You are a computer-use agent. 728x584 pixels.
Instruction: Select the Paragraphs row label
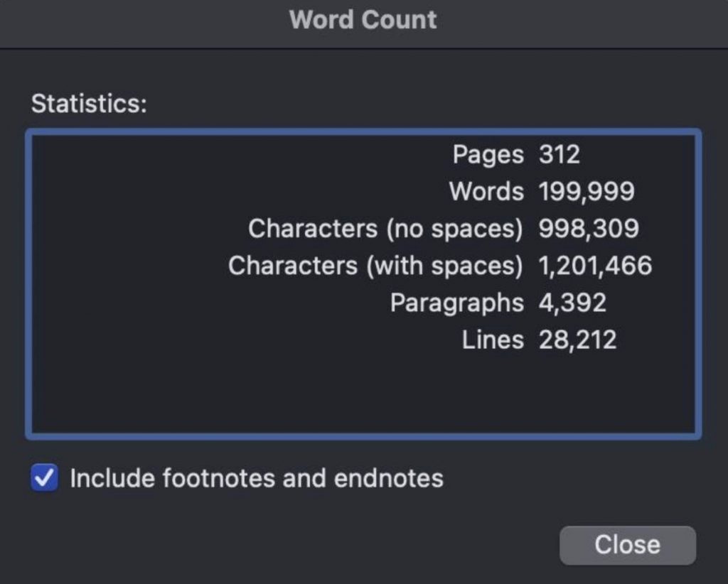coord(456,303)
